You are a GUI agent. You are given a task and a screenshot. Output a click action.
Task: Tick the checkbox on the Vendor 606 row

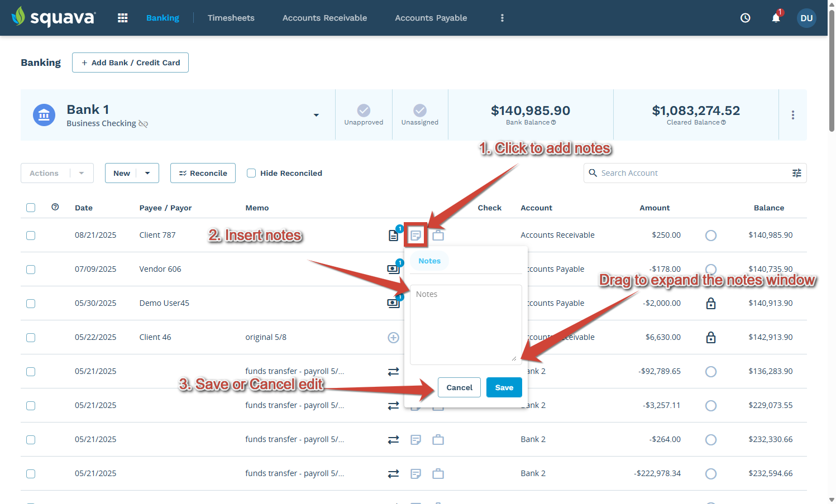pos(31,269)
